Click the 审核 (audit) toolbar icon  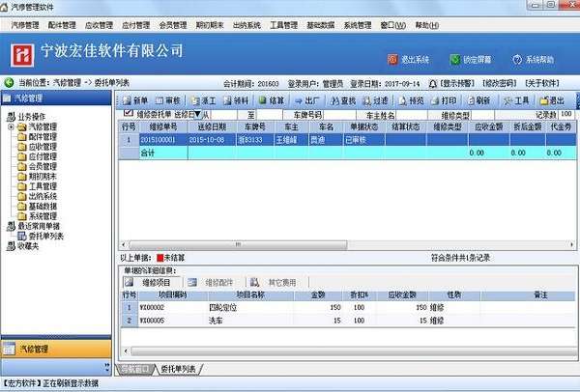click(166, 99)
